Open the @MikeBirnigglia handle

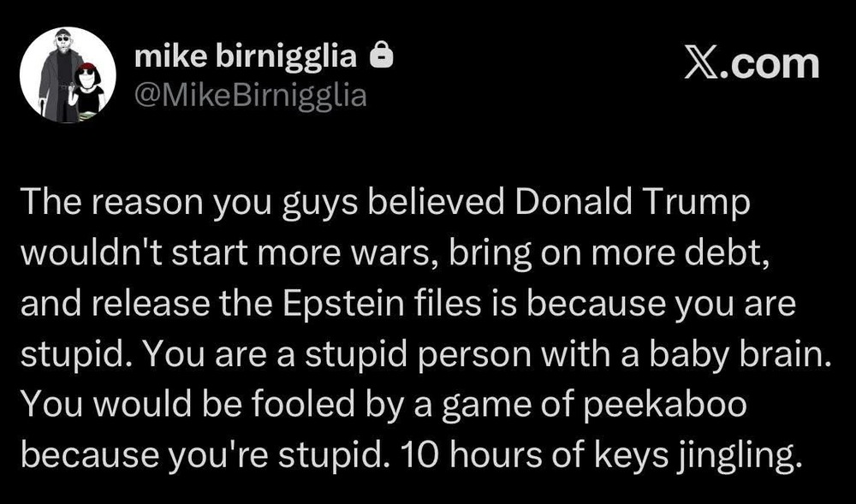point(250,96)
